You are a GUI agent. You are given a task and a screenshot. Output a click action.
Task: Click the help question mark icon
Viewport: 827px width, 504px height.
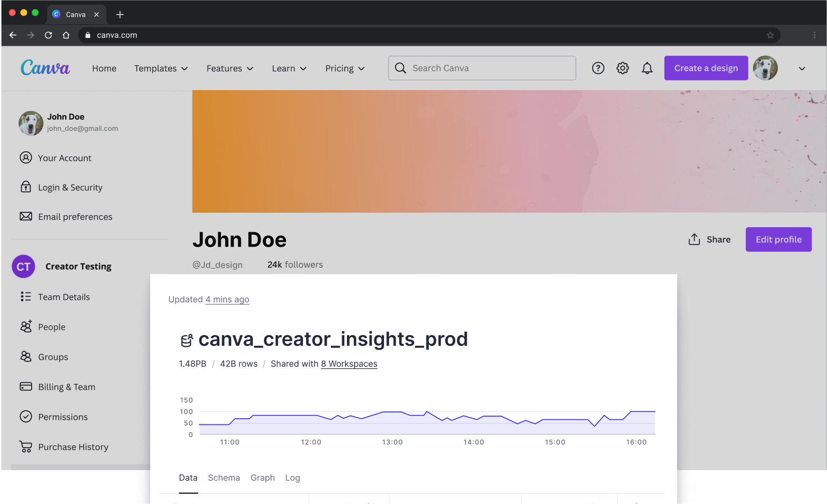(x=598, y=68)
